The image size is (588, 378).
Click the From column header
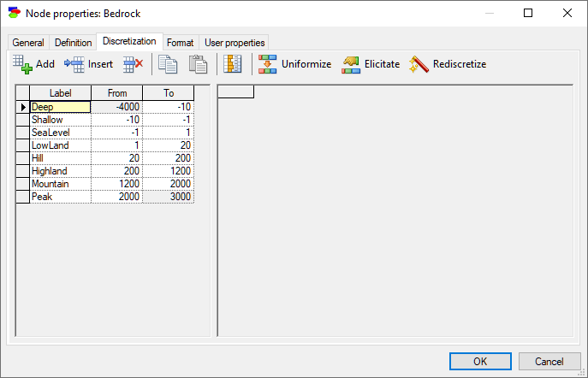pos(117,93)
